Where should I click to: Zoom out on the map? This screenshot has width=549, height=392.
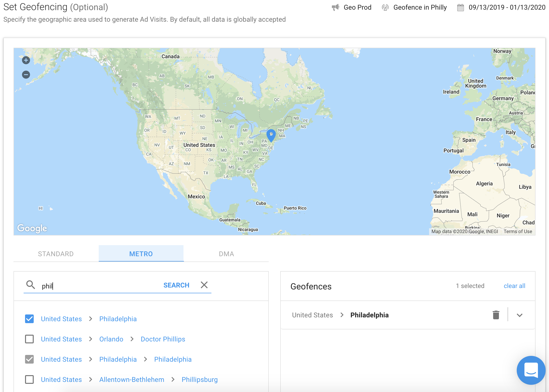(x=26, y=75)
